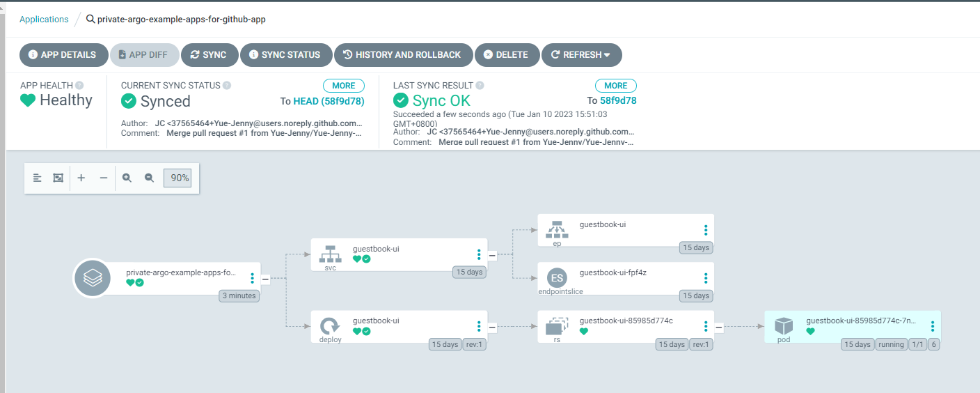Click MORE under Current Sync Status
The width and height of the screenshot is (980, 393).
pyautogui.click(x=344, y=86)
